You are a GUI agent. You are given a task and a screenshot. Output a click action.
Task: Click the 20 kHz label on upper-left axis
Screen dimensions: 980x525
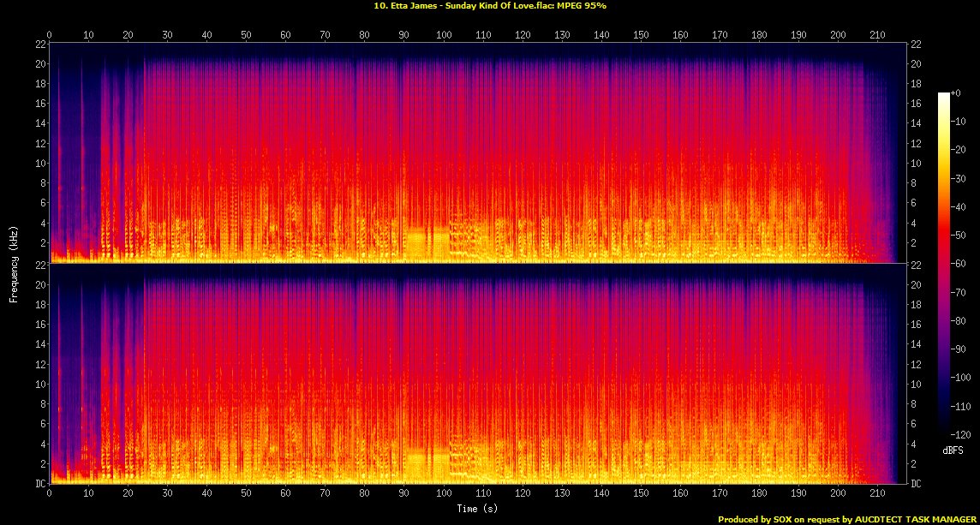[x=39, y=63]
